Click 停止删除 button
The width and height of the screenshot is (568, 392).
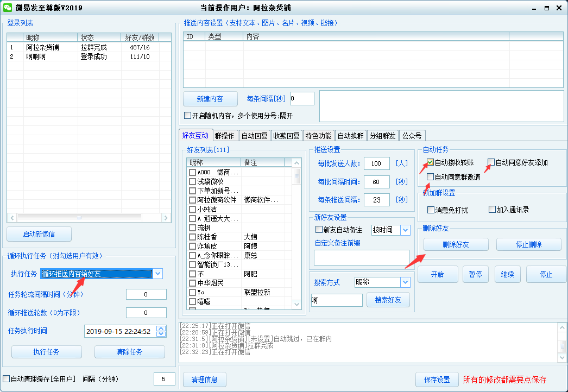click(x=528, y=244)
